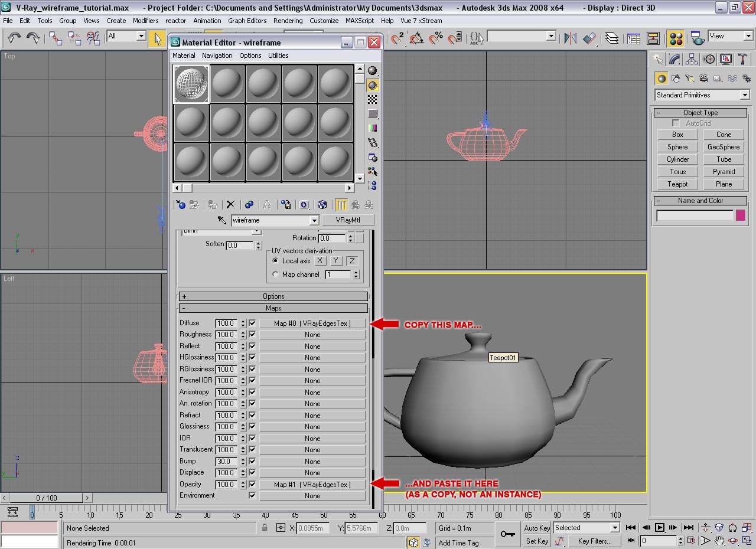Image resolution: width=756 pixels, height=549 pixels.
Task: Open the object color swatch
Action: (740, 215)
